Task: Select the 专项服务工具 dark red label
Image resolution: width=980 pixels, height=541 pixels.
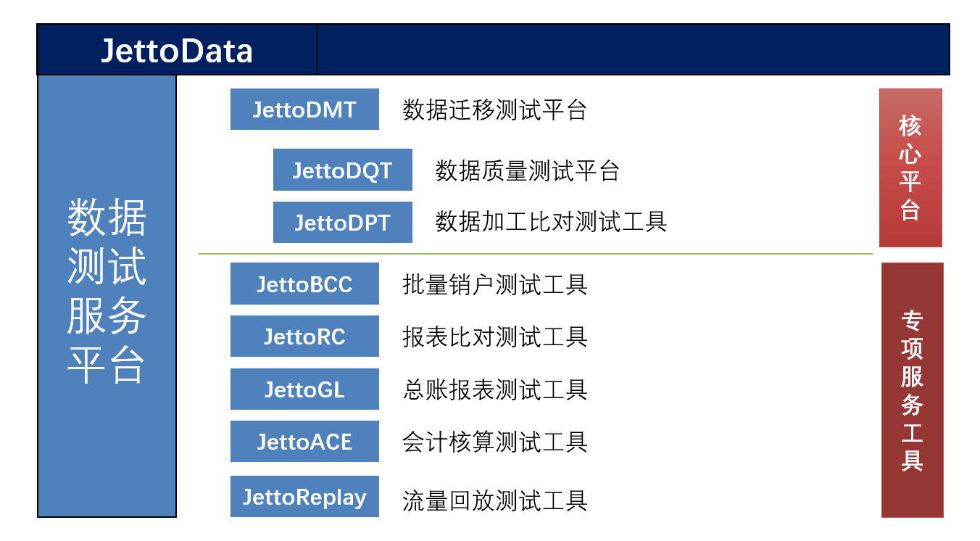Action: tap(912, 390)
